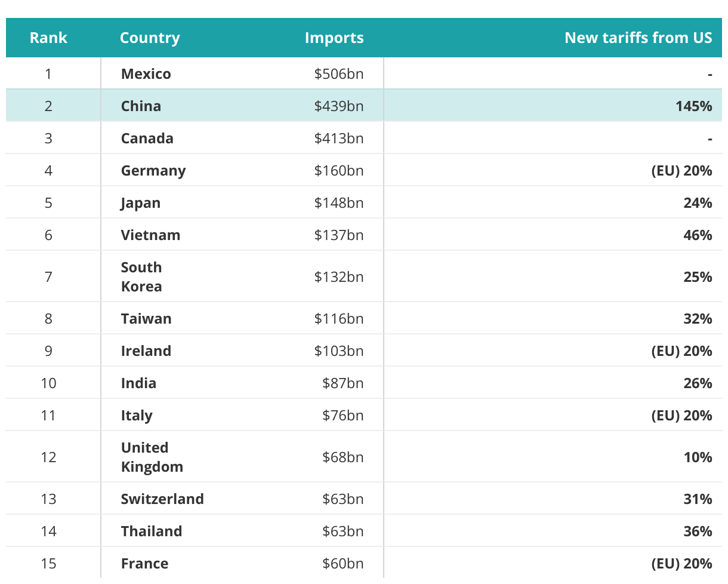Select Canada's $413bn imports value
Image resolution: width=728 pixels, height=584 pixels.
339,139
